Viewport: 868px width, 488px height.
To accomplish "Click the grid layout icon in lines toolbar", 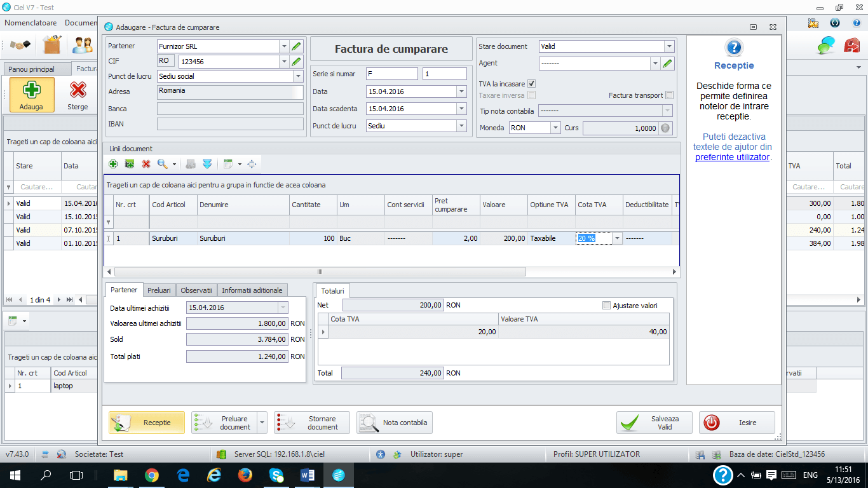I will click(229, 164).
